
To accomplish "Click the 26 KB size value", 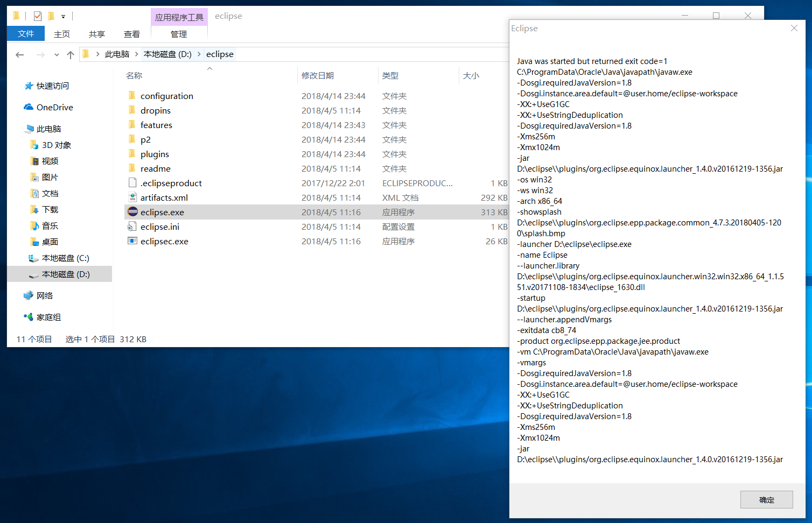I will (x=496, y=241).
